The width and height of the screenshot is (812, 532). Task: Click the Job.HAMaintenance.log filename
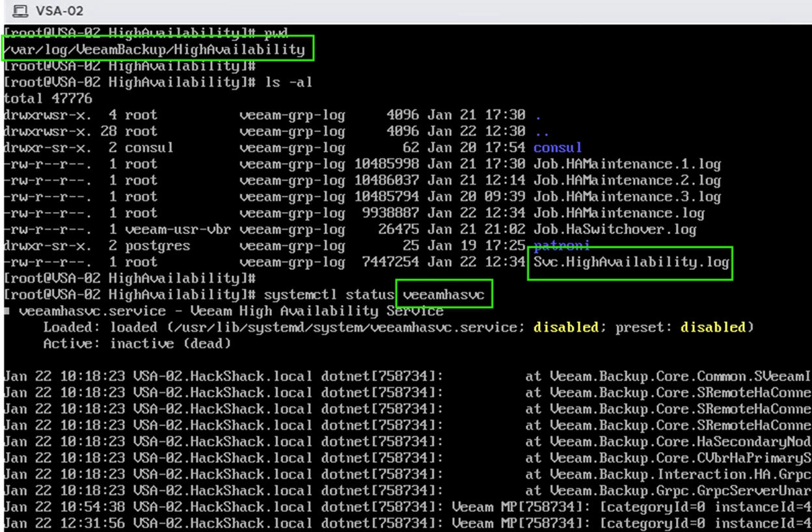click(619, 213)
